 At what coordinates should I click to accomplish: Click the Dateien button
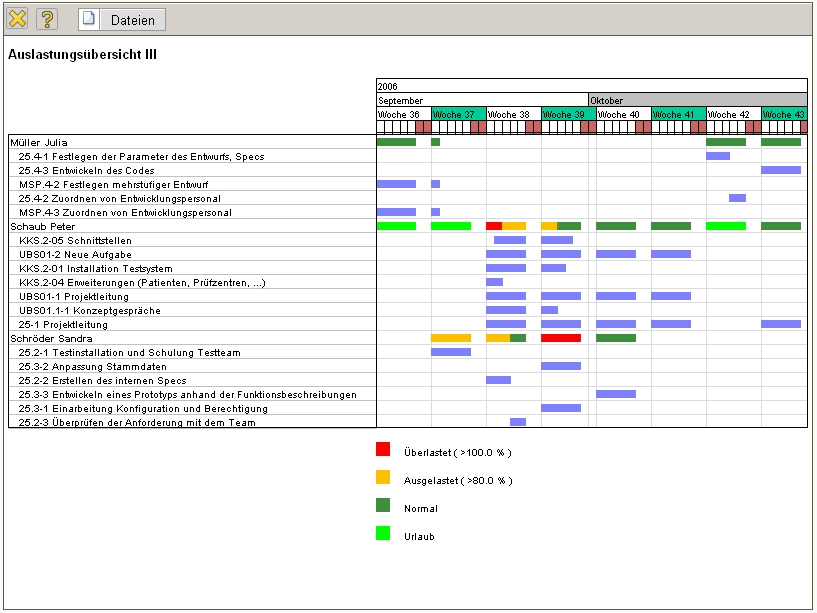[x=122, y=19]
